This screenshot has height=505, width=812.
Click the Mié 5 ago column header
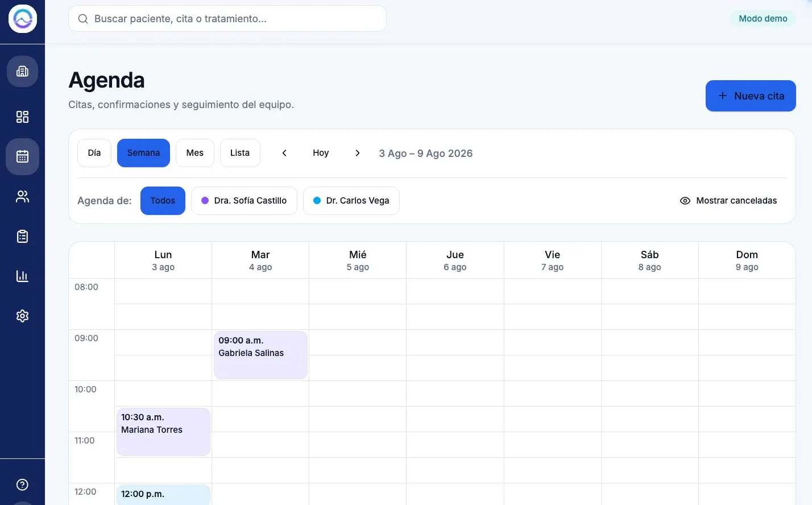(358, 260)
